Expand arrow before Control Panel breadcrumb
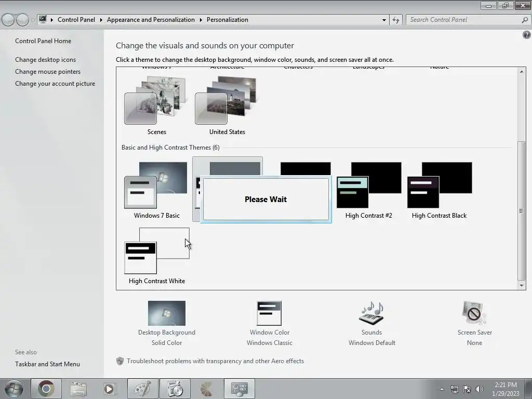Screen dimensions: 532x399 tap(52, 20)
